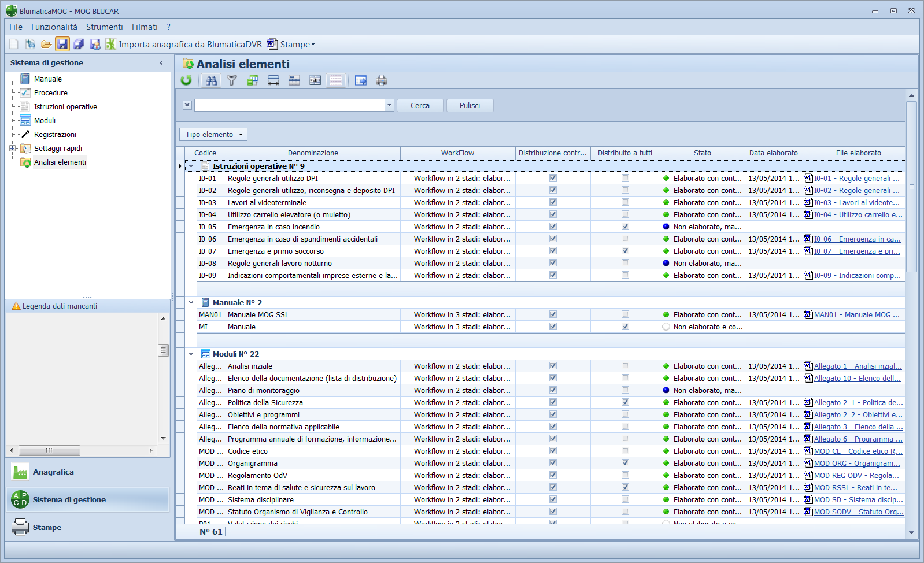Viewport: 924px width, 563px height.
Task: Click the floppy disk save icon
Action: pyautogui.click(x=62, y=44)
